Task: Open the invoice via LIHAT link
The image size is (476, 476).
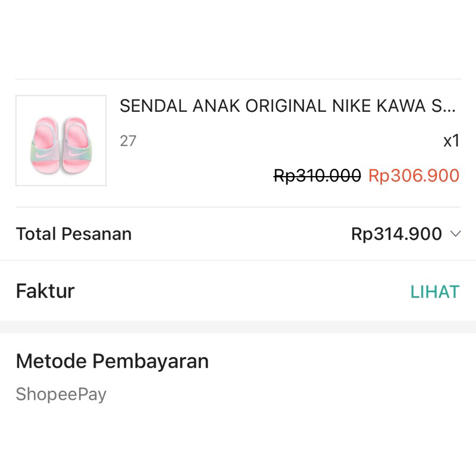Action: point(434,291)
